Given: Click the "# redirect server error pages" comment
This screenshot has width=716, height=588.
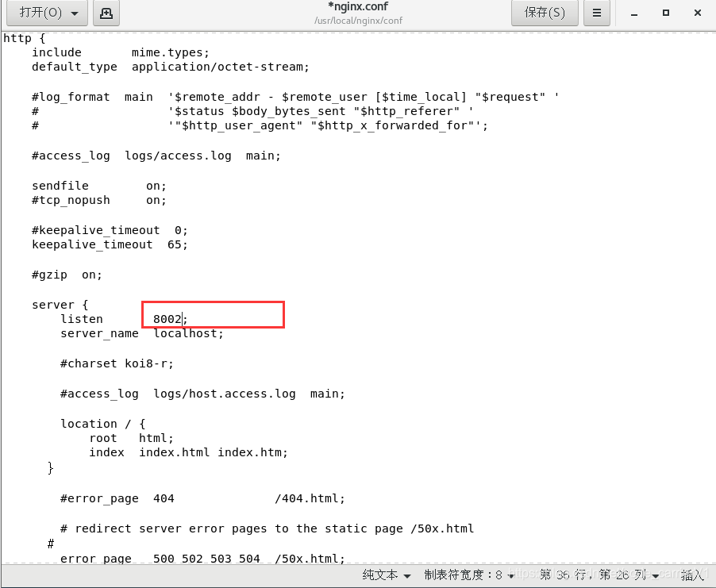Looking at the screenshot, I should pos(268,528).
